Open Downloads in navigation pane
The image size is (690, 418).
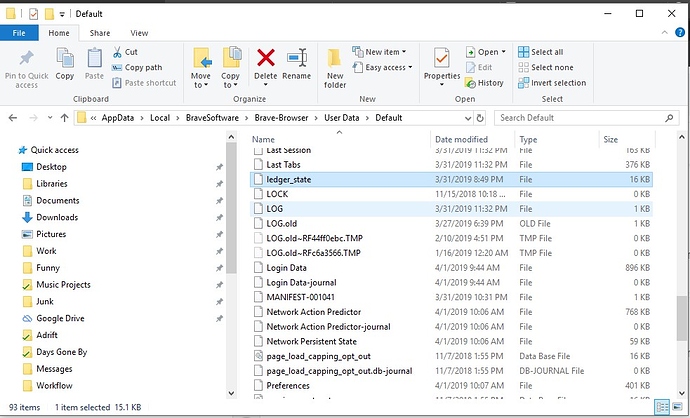(50, 217)
